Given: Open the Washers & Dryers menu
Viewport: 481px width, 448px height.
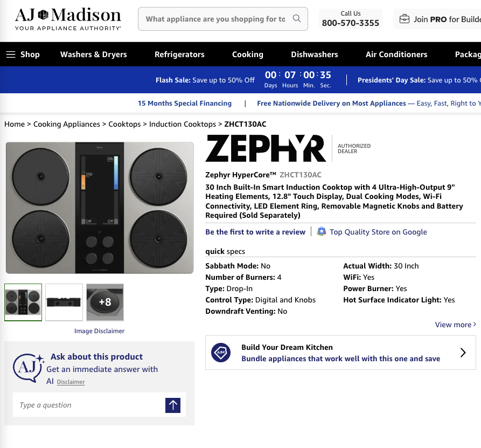Looking at the screenshot, I should 94,54.
